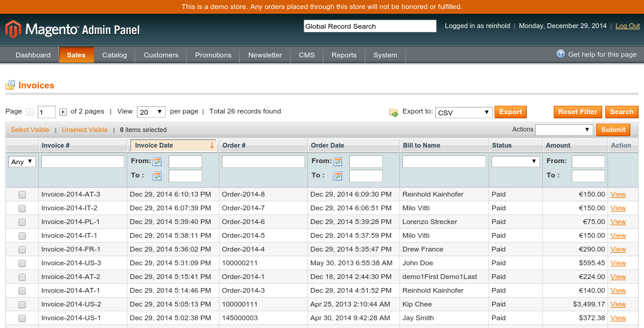
Task: Open the Export to CSV dropdown
Action: point(463,112)
